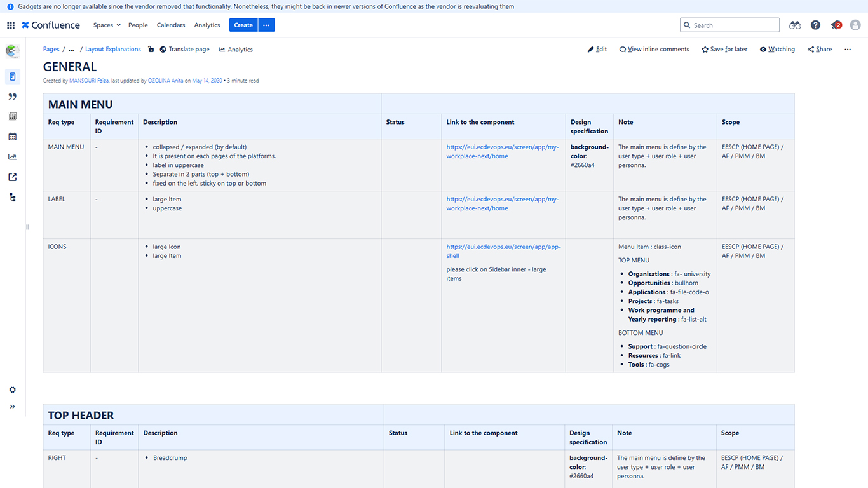Viewport: 868px width, 488px height.
Task: Click the sidebar shortcut external link icon
Action: pos(12,177)
